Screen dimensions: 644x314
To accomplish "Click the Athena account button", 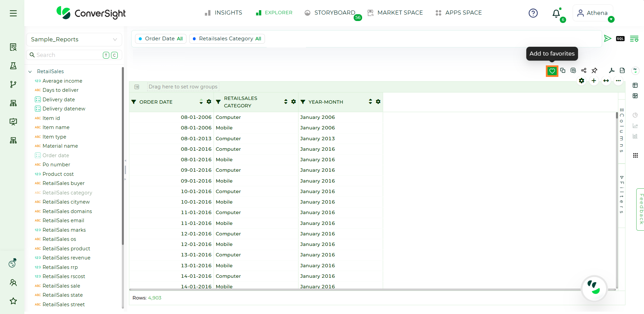I will click(593, 13).
